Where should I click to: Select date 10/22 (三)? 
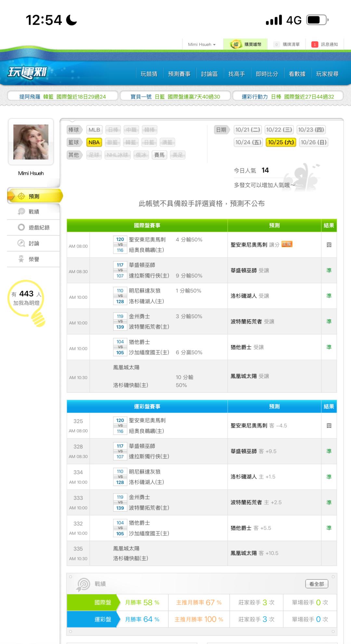[x=279, y=130]
